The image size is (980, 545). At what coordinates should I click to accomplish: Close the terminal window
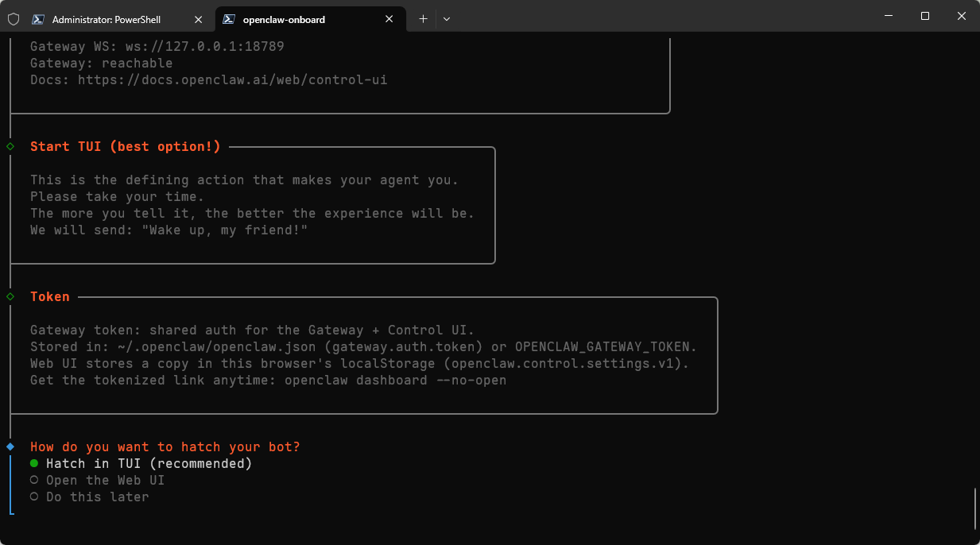[961, 16]
